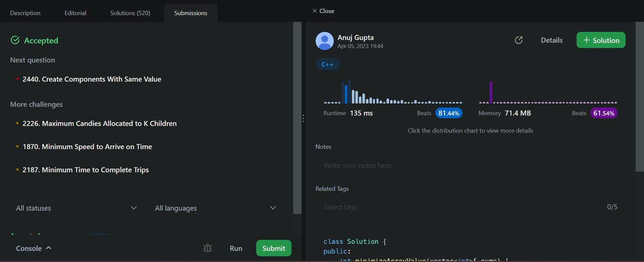The width and height of the screenshot is (644, 262).
Task: Click 'Click the distribution chart to view more details' text
Action: (470, 130)
